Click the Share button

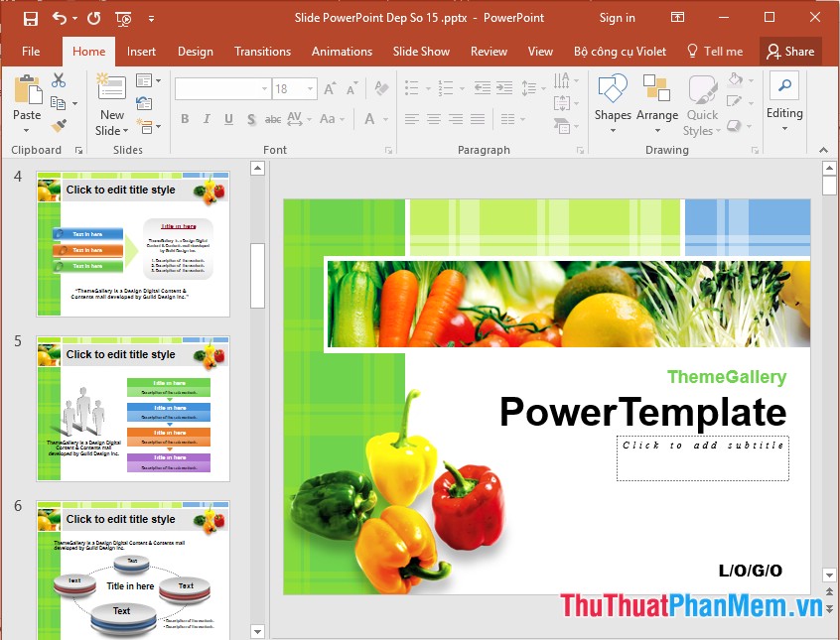click(x=791, y=52)
